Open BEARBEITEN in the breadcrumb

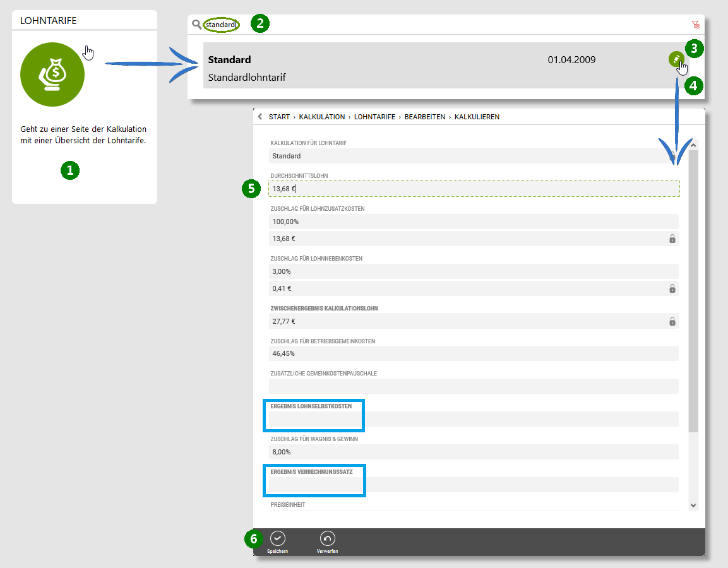(426, 117)
